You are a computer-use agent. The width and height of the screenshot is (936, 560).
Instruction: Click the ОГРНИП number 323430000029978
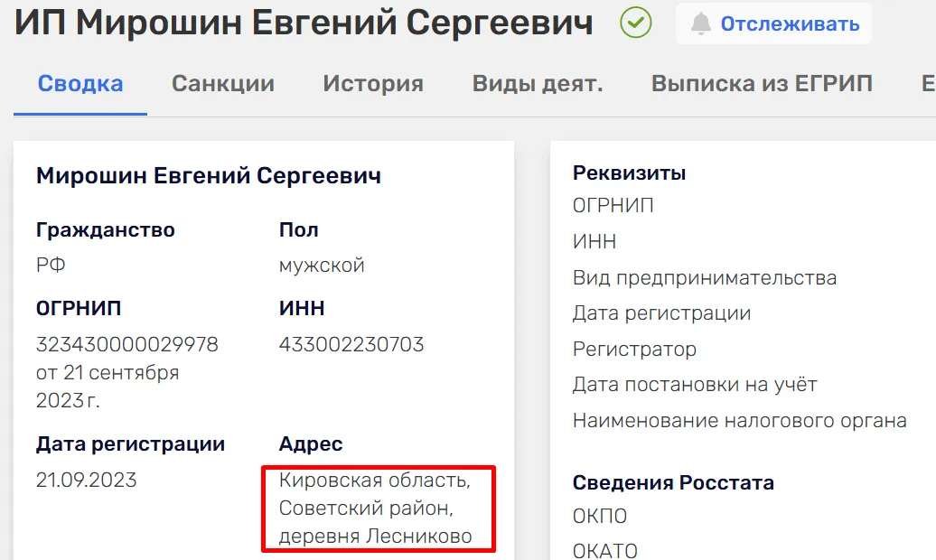click(127, 344)
